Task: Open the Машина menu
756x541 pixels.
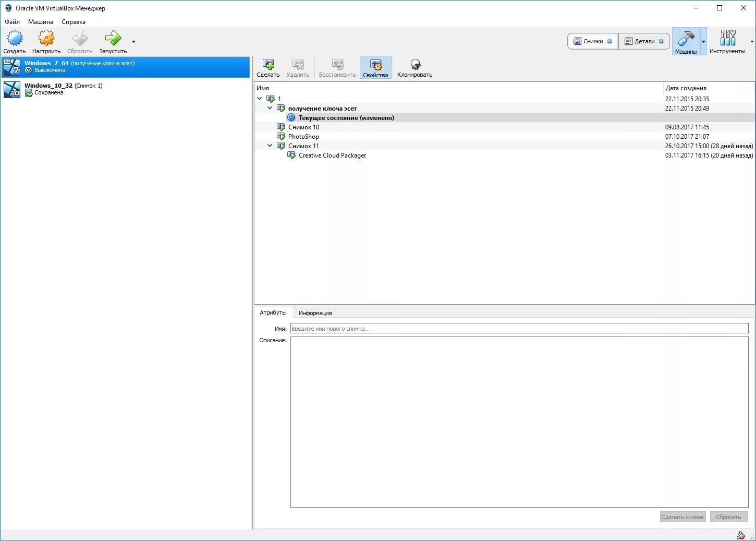Action: (x=41, y=22)
